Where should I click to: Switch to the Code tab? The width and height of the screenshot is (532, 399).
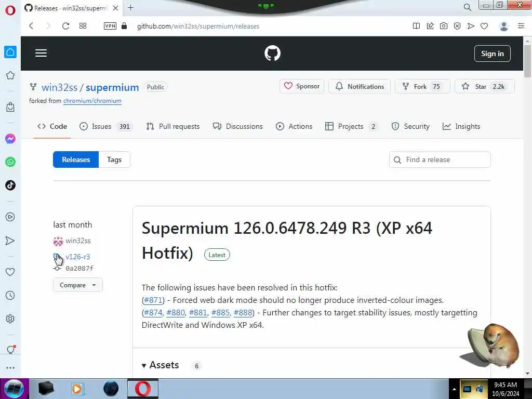[52, 126]
